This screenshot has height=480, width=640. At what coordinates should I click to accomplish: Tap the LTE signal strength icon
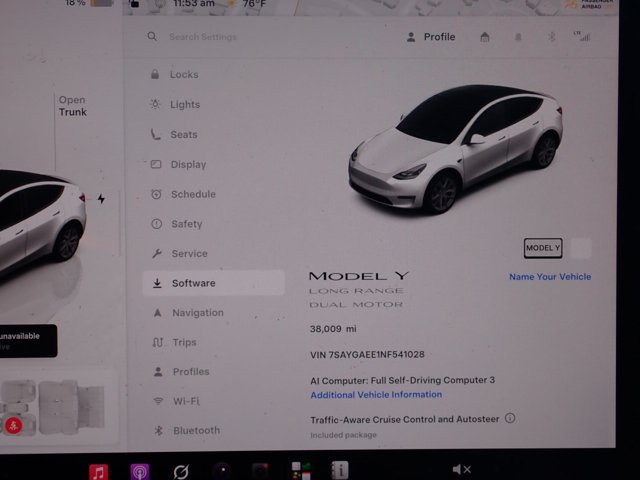(582, 36)
